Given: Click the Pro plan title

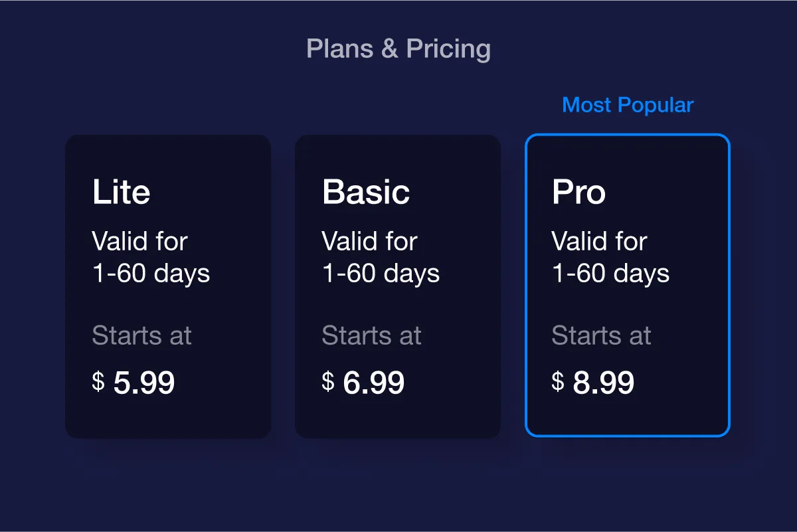Looking at the screenshot, I should point(578,192).
